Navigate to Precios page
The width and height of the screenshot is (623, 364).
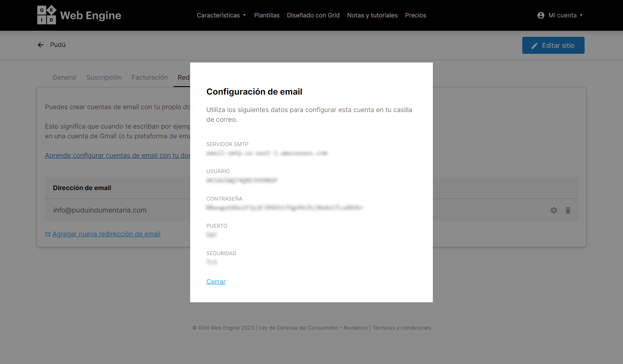click(415, 15)
